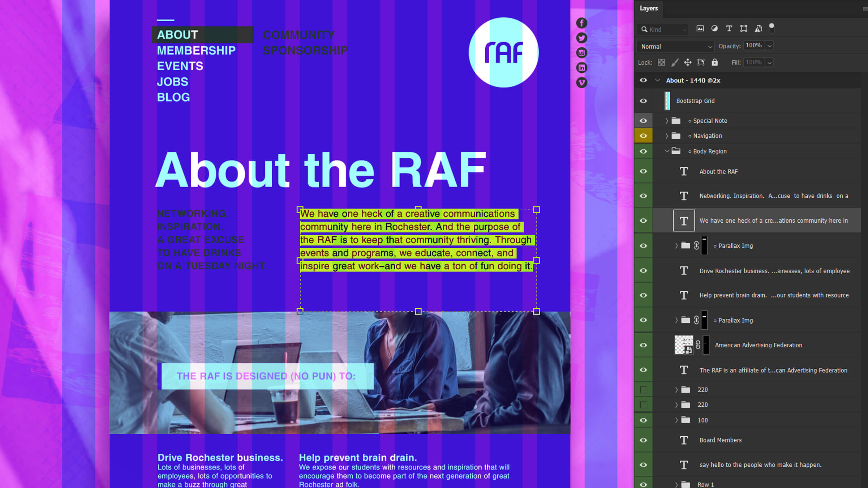Lock image pixels brush icon
868x488 pixels.
tap(675, 62)
